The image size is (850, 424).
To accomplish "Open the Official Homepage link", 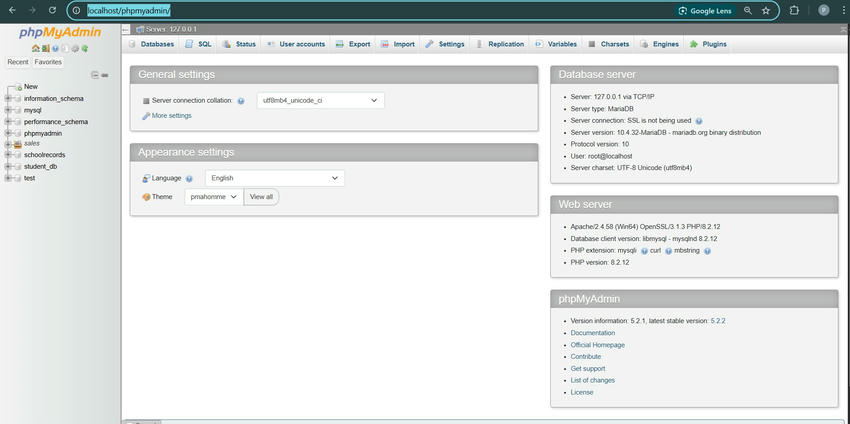I will click(x=597, y=345).
